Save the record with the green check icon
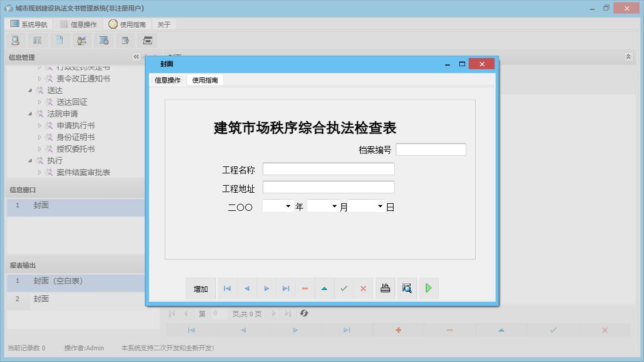The image size is (644, 362). point(344,288)
